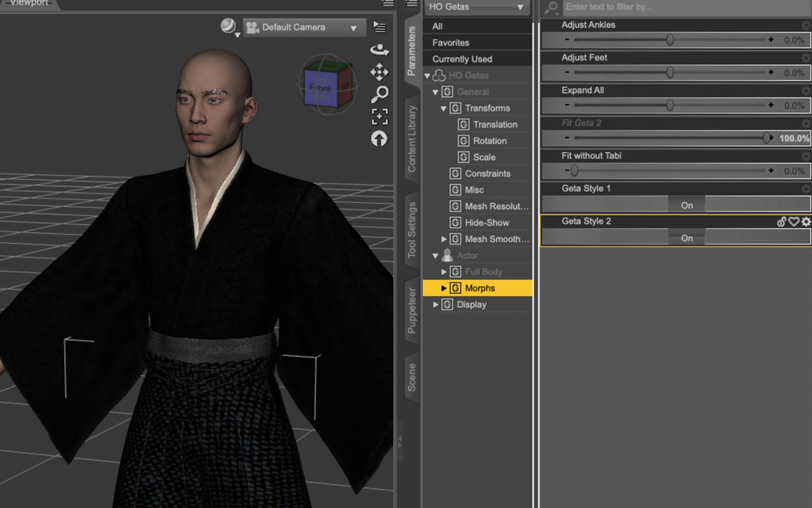The height and width of the screenshot is (508, 812).
Task: Choose the Zoom magnifier viewport tool
Action: 379,94
